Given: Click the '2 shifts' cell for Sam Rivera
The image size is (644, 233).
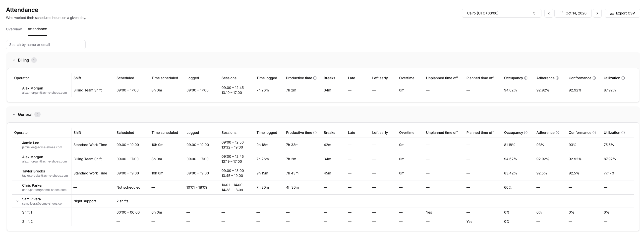Looking at the screenshot, I should click(x=122, y=201).
